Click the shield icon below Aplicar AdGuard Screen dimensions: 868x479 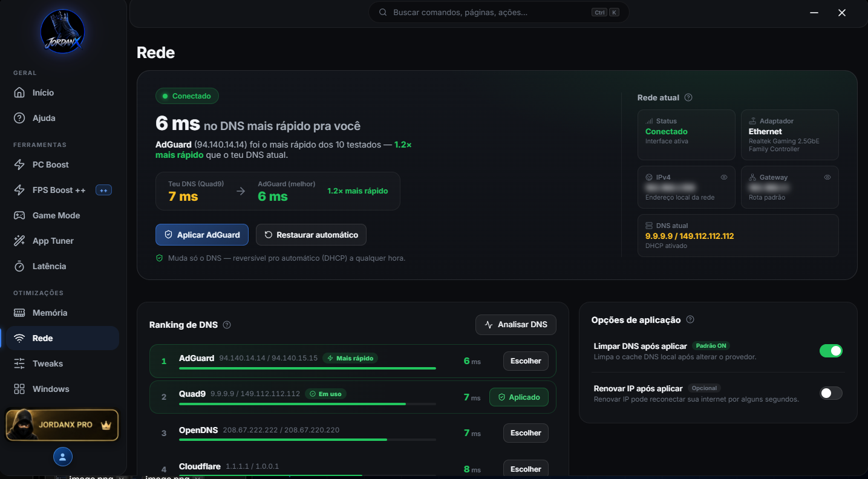pos(160,258)
